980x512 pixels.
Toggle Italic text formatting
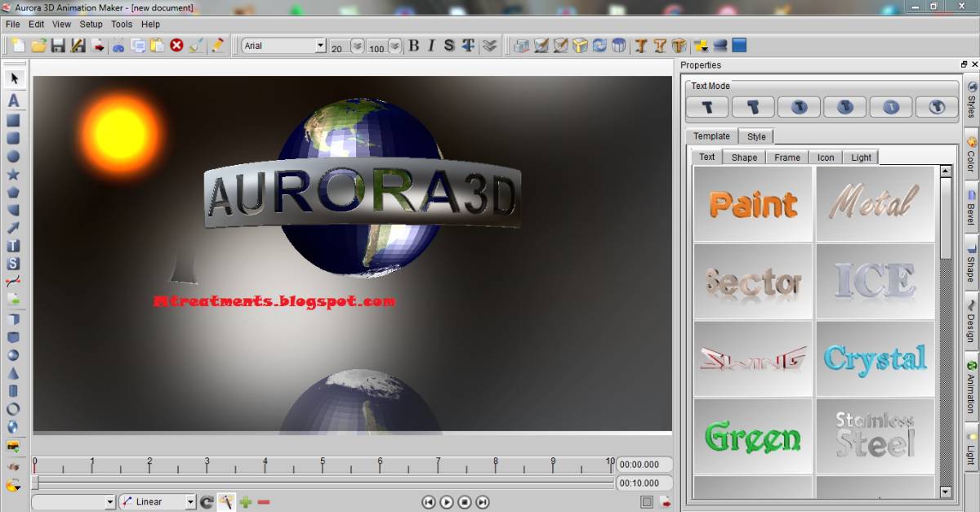pos(431,46)
